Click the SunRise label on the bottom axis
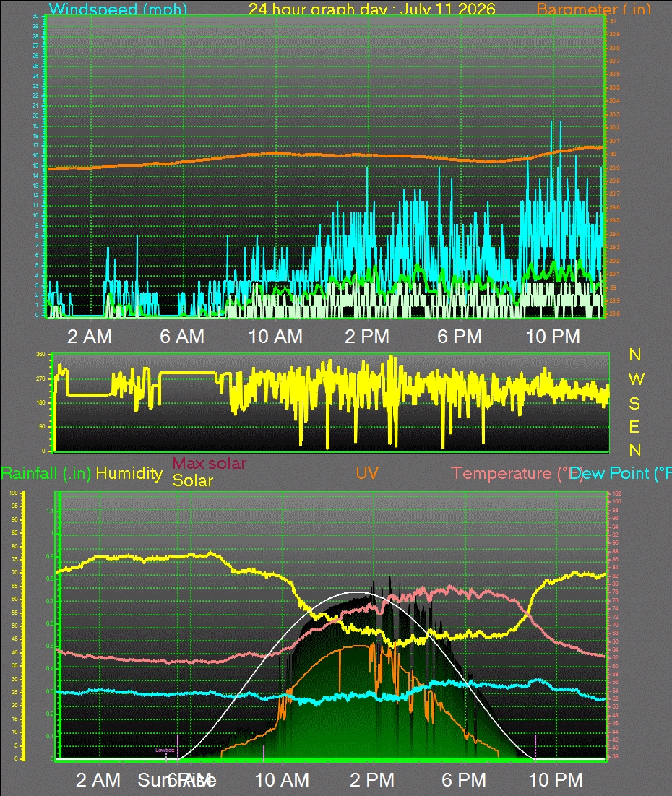Screen dimensions: 672x796 pos(177,780)
